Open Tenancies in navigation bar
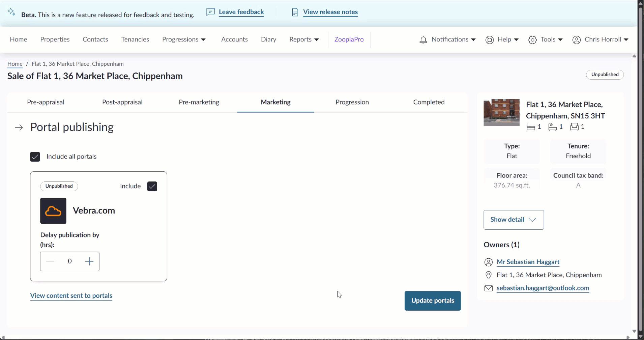This screenshot has height=340, width=644. tap(135, 39)
